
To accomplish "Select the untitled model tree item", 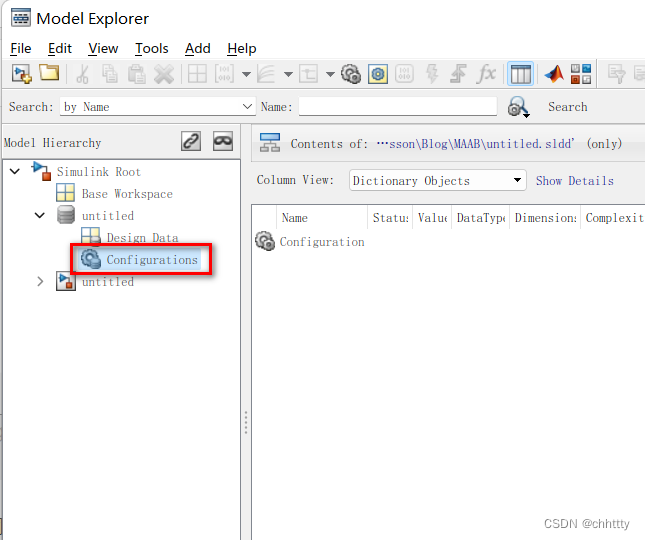I will point(108,282).
